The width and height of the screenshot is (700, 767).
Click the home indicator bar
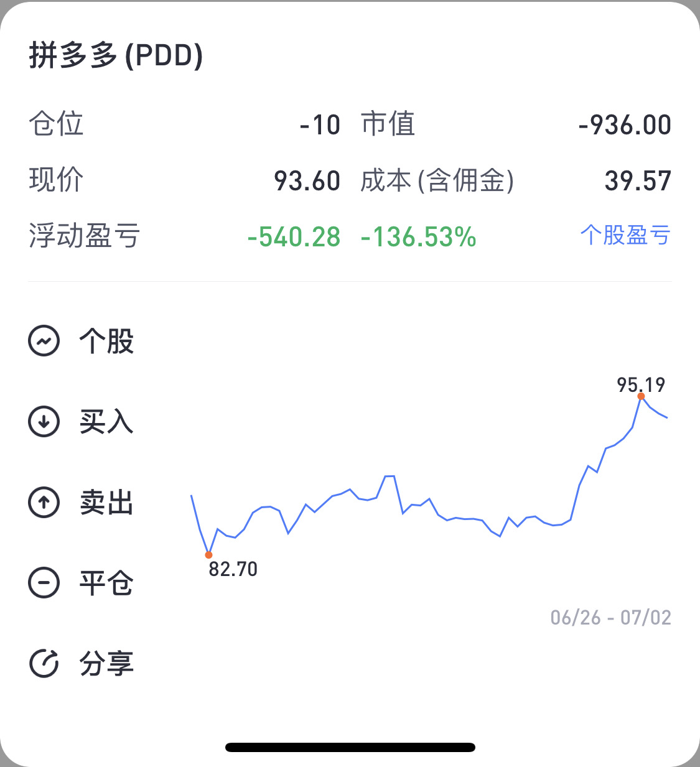350,747
